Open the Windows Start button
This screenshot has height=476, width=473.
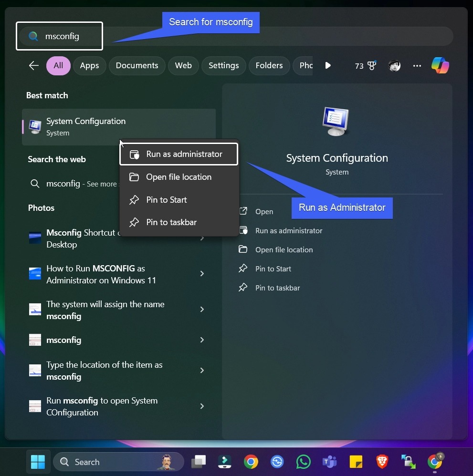pyautogui.click(x=38, y=462)
